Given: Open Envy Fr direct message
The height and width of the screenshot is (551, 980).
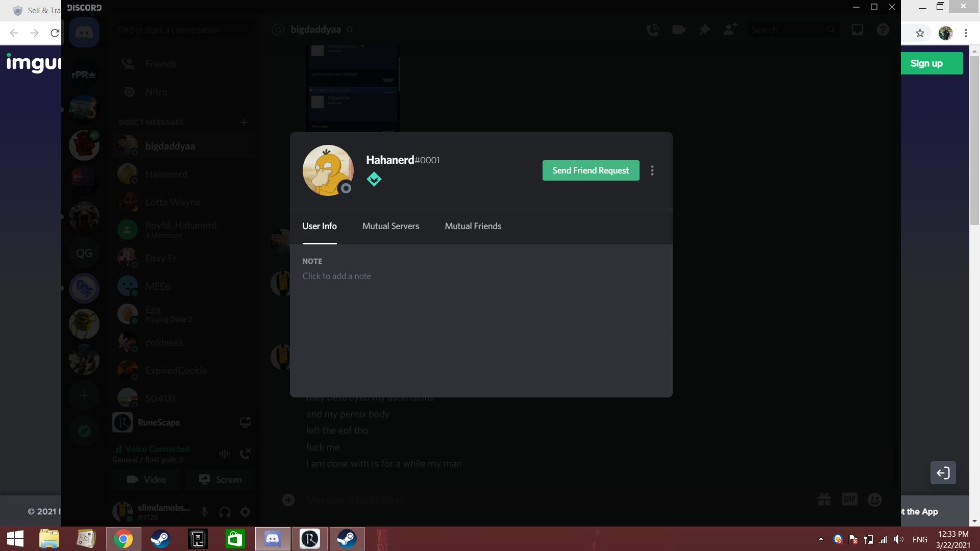Looking at the screenshot, I should pyautogui.click(x=183, y=258).
